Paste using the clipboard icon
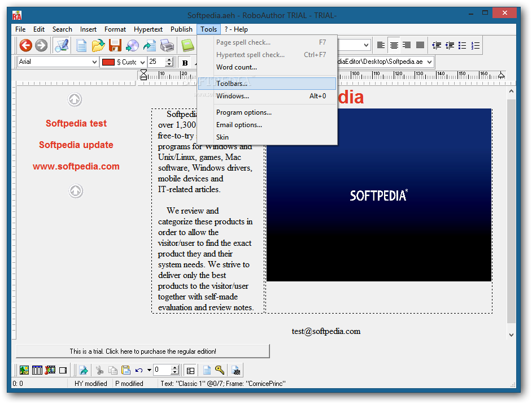Viewport: 532px width, 404px height. coord(126,370)
